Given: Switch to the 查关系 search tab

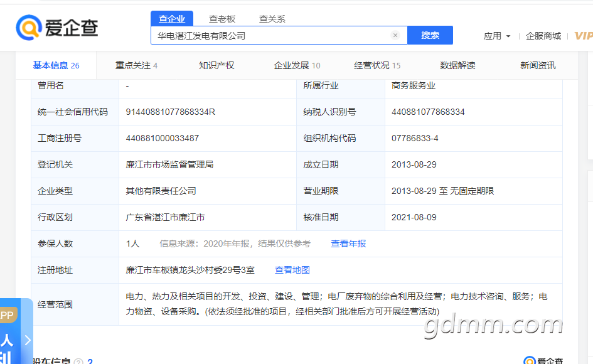Looking at the screenshot, I should (272, 19).
